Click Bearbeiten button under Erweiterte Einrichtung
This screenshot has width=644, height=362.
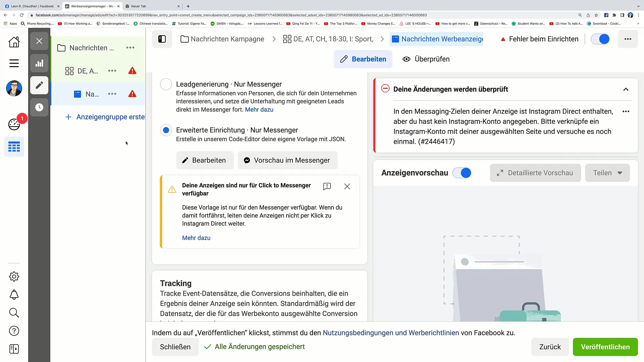point(205,160)
